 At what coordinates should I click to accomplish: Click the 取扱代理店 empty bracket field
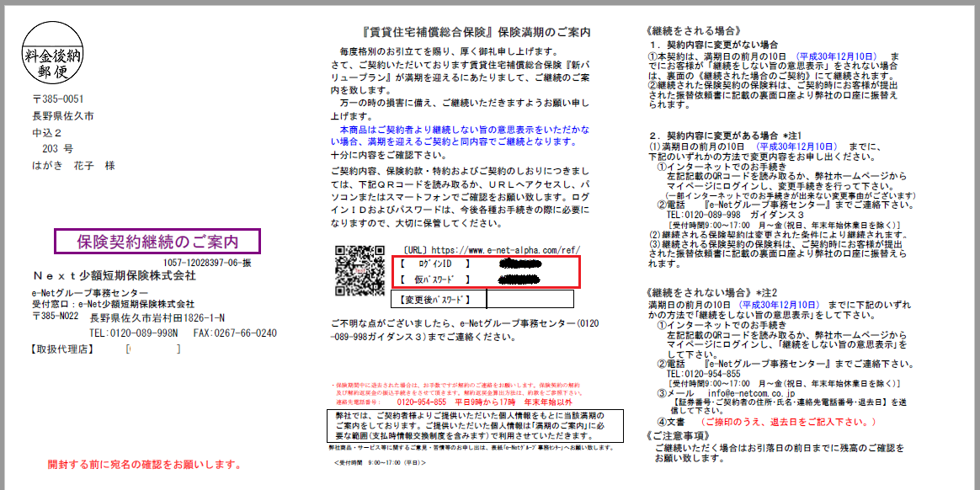152,349
